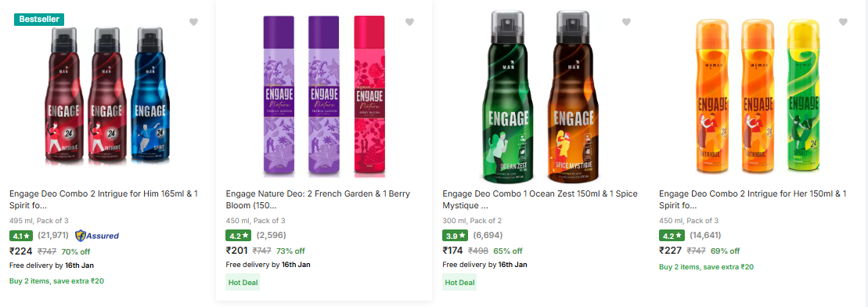Click Hot Deal tag under Nature Deo
868x307 pixels.
(243, 282)
